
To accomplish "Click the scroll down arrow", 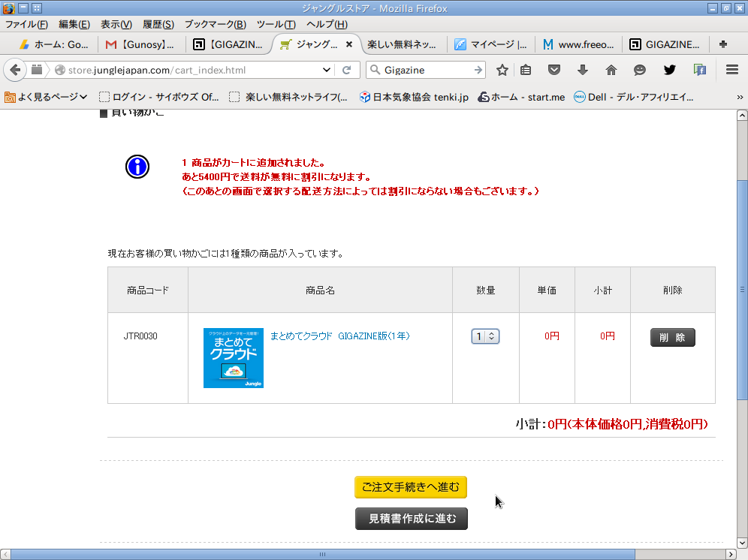I will pyautogui.click(x=742, y=543).
